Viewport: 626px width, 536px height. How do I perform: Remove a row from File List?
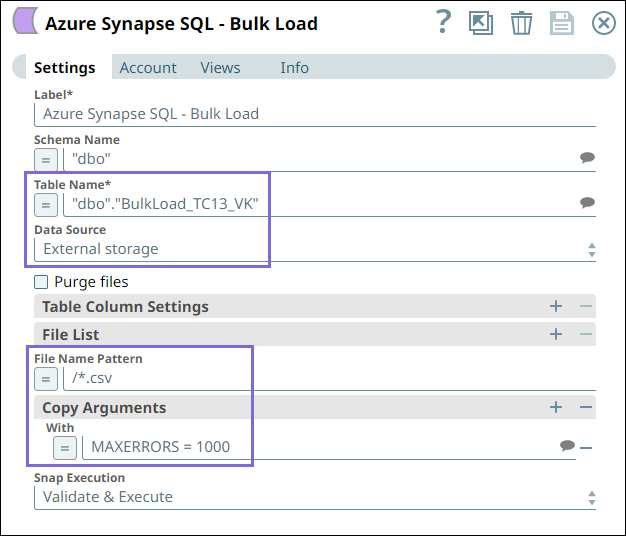tap(585, 334)
